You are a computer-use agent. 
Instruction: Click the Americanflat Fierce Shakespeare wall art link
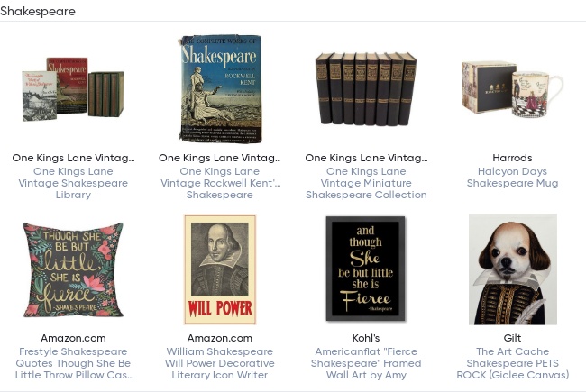pos(366,363)
